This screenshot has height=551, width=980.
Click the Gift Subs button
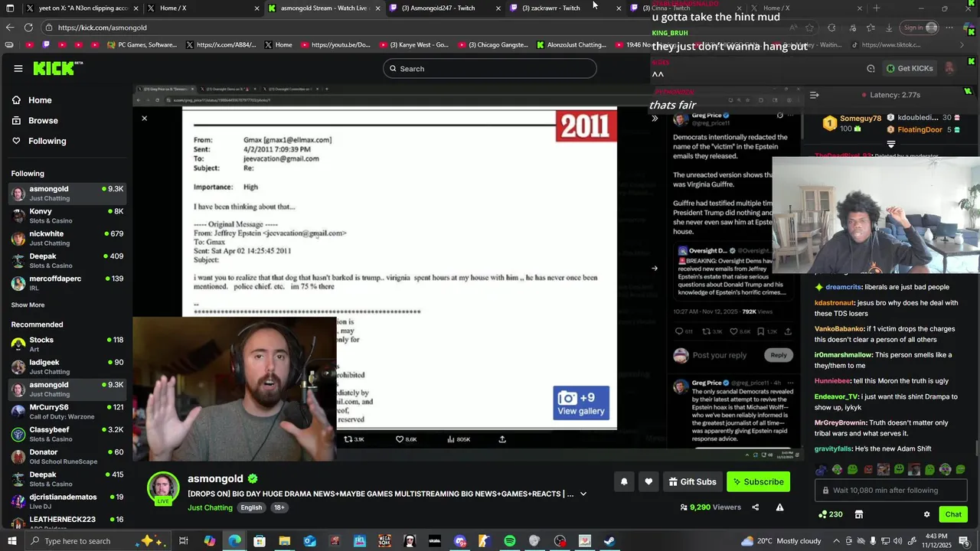coord(692,482)
